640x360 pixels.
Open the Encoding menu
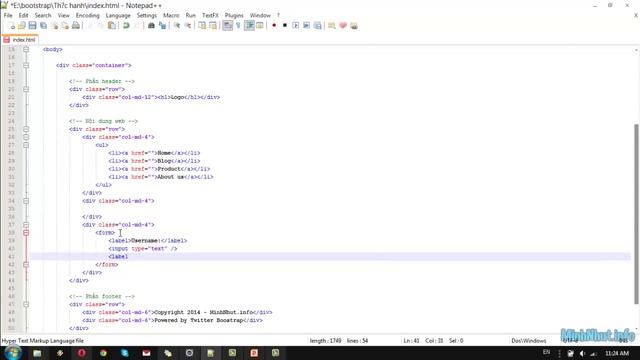tap(87, 16)
